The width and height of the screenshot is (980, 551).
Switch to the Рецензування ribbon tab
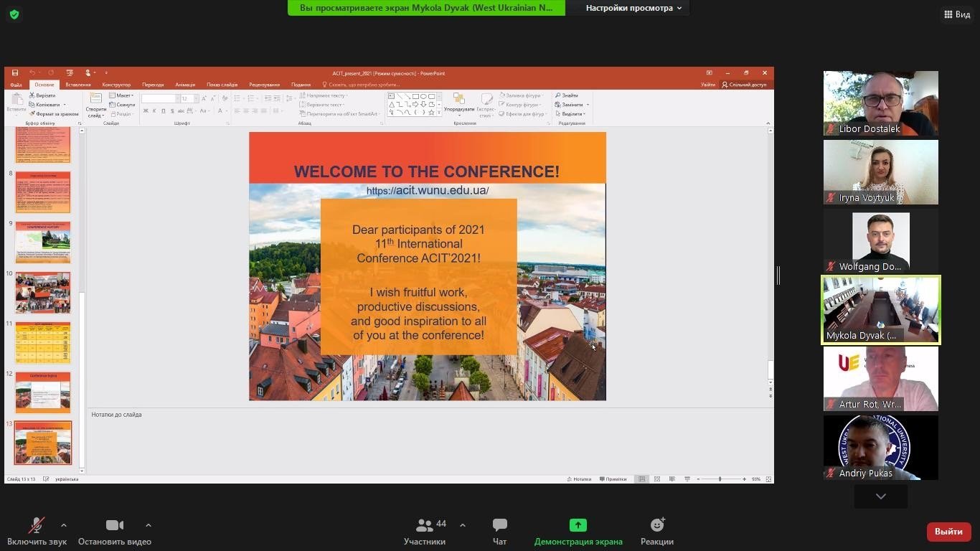265,85
